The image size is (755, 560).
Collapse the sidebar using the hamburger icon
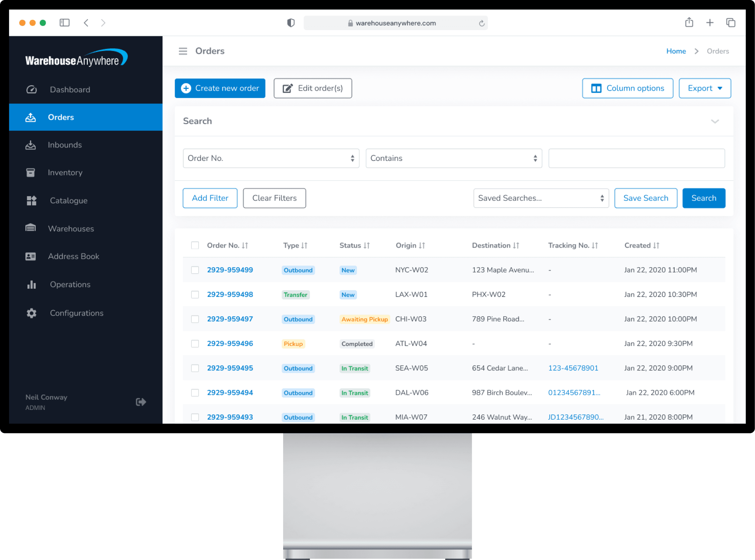[183, 51]
